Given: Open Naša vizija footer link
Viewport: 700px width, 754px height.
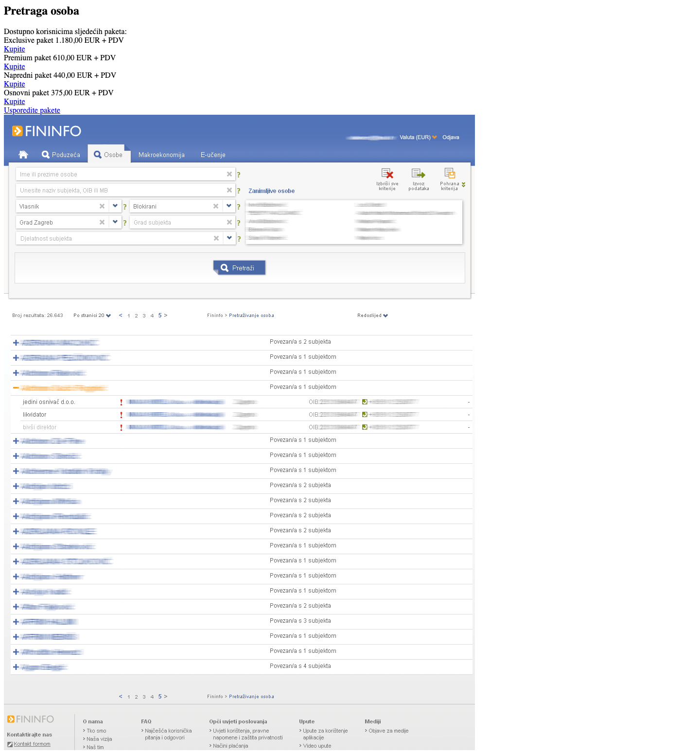Looking at the screenshot, I should [99, 739].
